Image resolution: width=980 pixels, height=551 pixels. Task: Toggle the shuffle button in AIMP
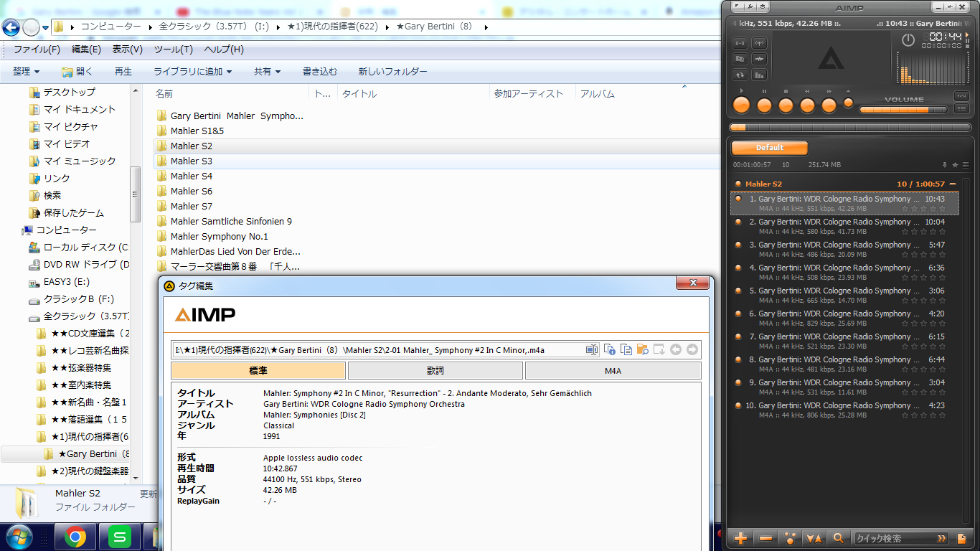(x=740, y=59)
